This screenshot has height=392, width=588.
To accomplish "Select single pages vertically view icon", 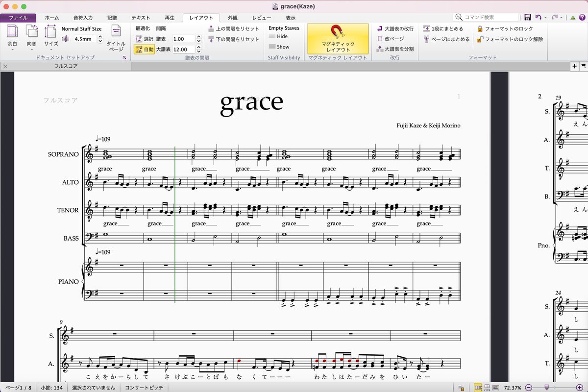I will point(487,388).
